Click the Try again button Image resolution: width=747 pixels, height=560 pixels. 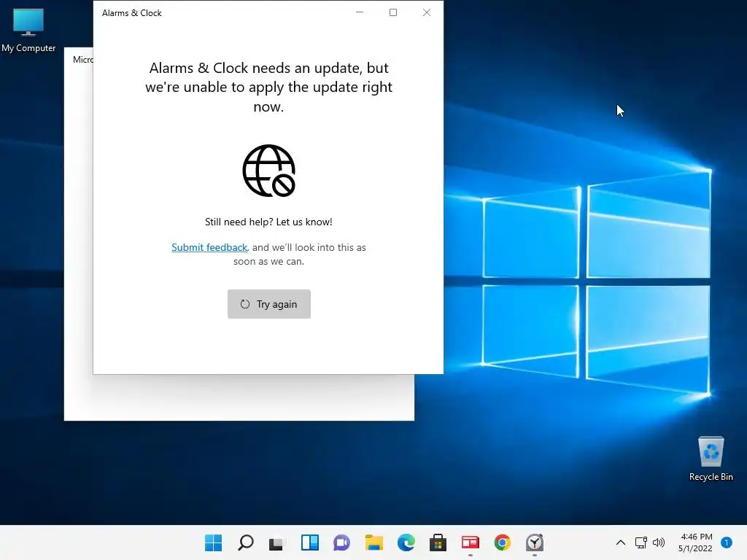268,304
